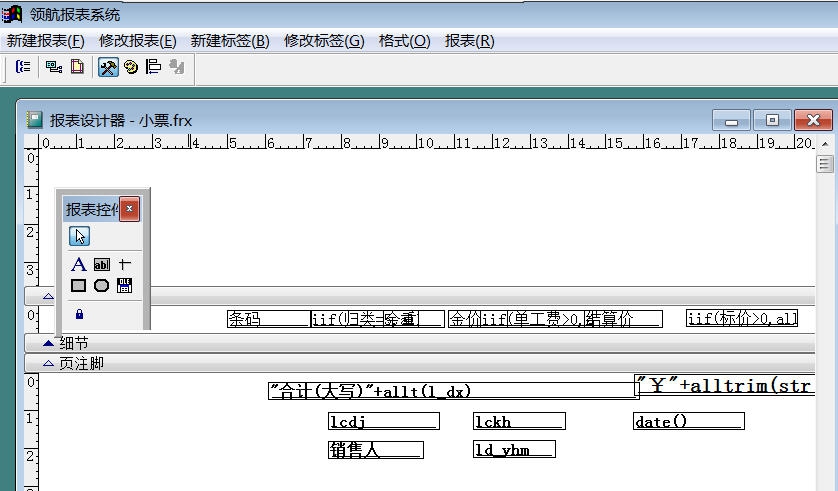Maximize the 报表设计器 window

click(772, 120)
